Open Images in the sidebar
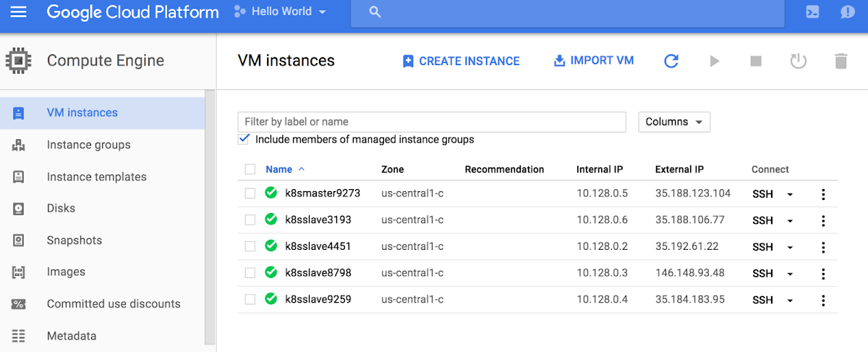868x352 pixels. (103, 272)
